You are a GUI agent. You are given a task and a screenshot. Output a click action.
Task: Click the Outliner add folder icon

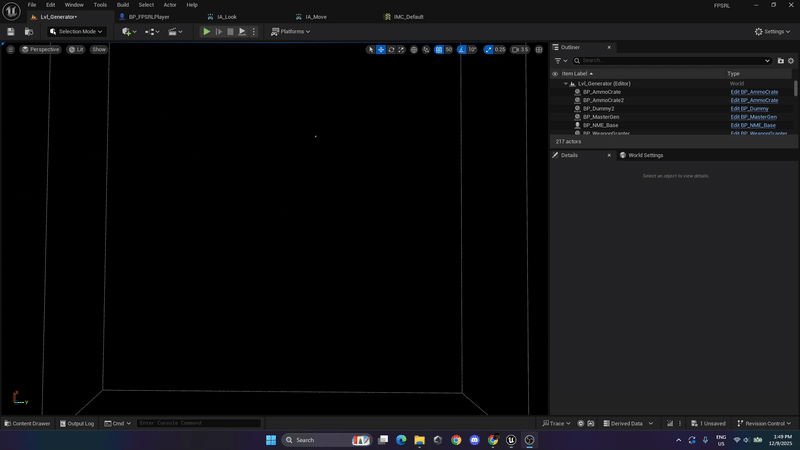781,61
